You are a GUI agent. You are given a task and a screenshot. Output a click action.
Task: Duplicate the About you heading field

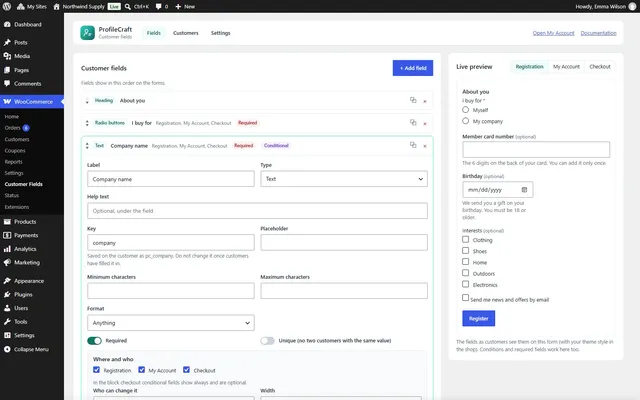[413, 100]
